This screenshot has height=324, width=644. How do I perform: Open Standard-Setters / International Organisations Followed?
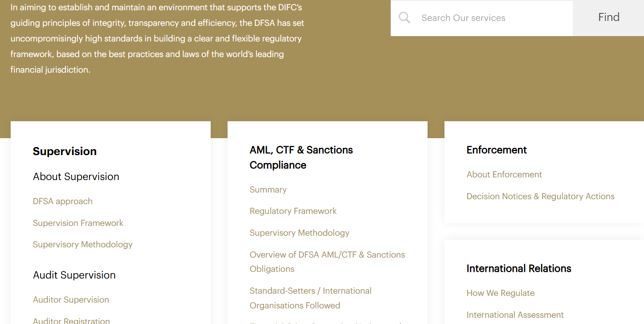(x=310, y=298)
